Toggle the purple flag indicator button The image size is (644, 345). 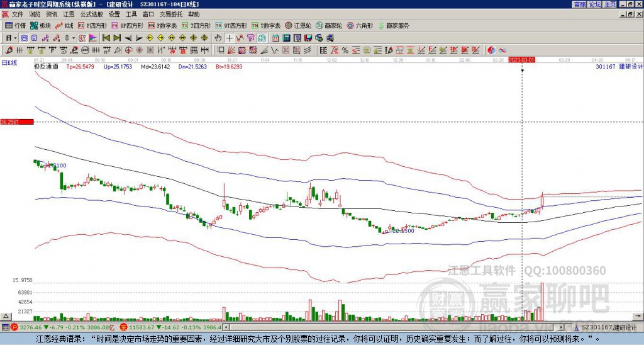click(x=93, y=38)
